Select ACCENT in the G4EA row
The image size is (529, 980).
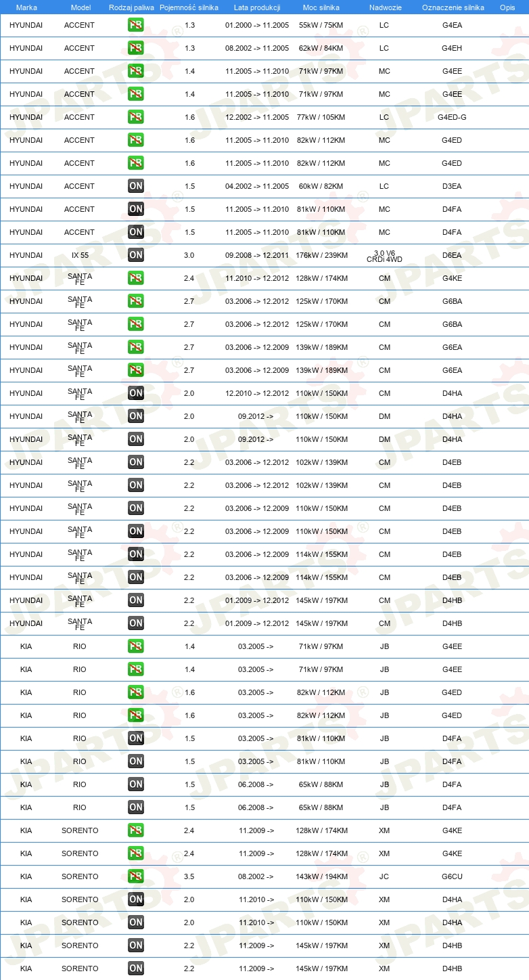[x=80, y=25]
